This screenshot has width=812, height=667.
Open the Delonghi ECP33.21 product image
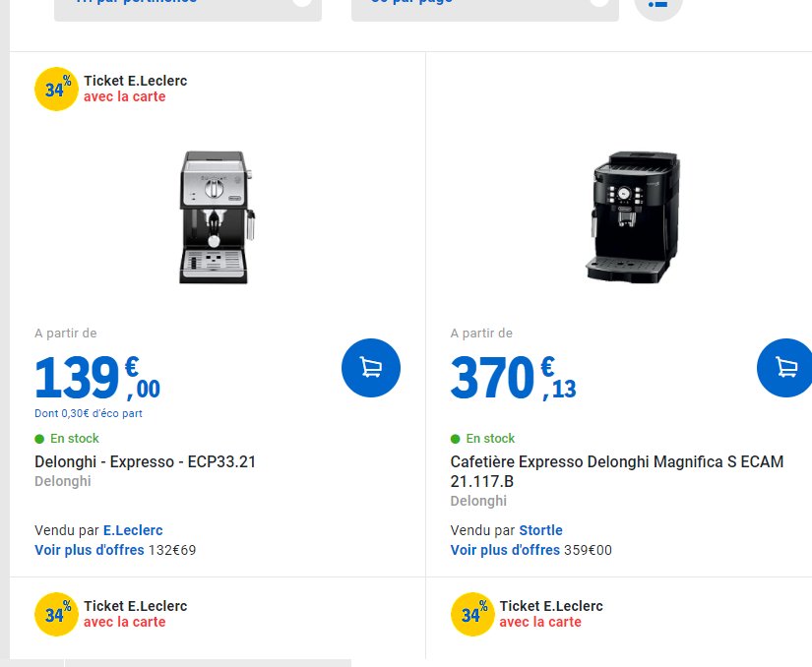click(x=215, y=217)
